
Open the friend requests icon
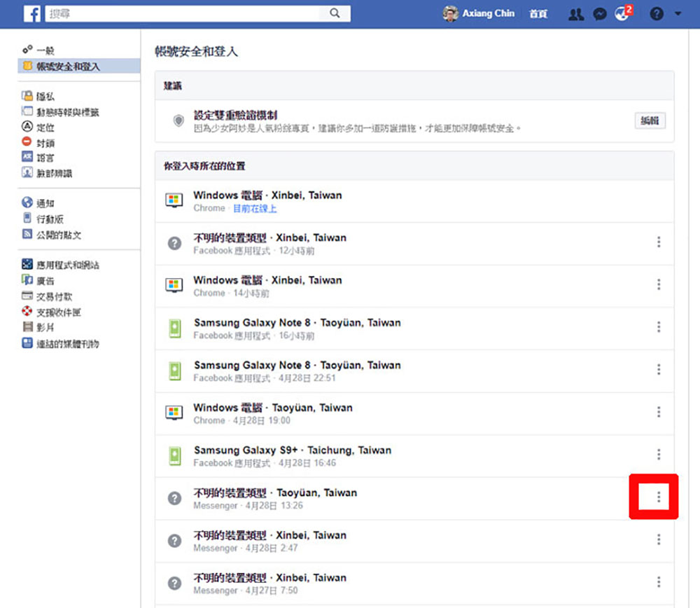pos(576,14)
